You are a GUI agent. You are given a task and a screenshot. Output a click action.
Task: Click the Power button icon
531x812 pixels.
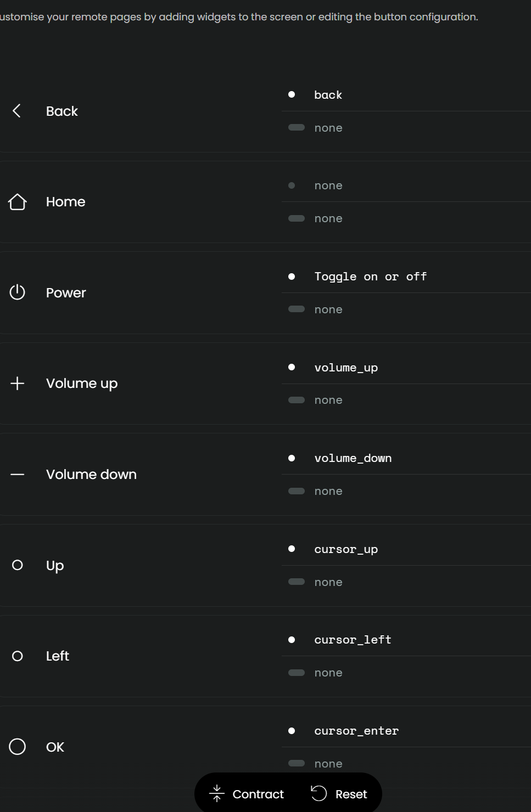(x=18, y=292)
